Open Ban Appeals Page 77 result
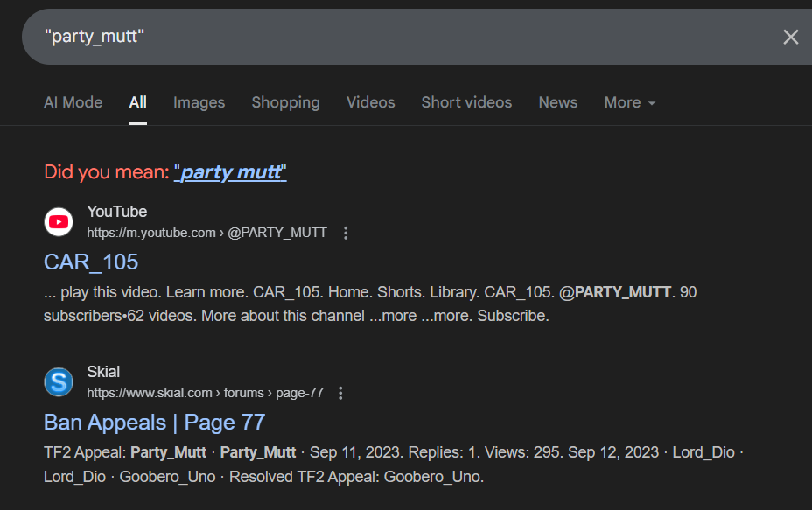 154,423
